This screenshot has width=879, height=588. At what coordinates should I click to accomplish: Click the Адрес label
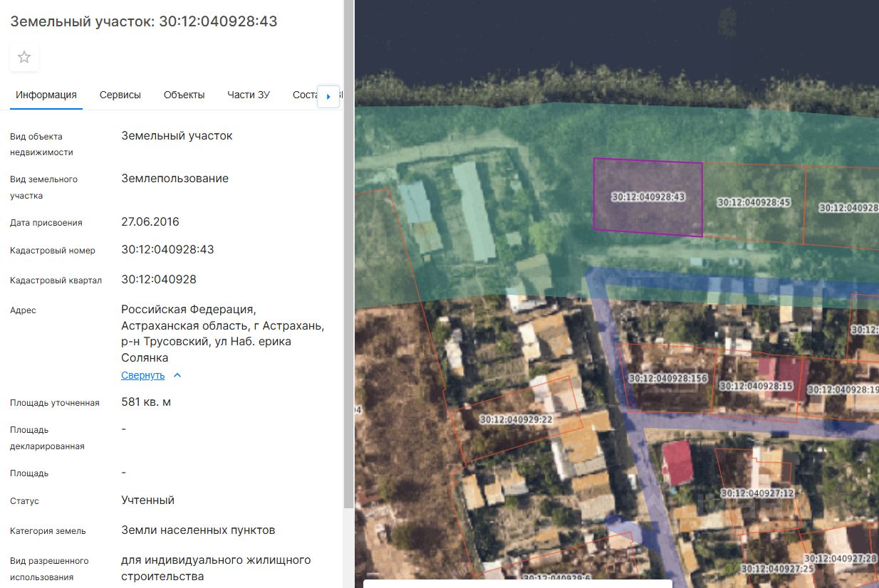[23, 310]
